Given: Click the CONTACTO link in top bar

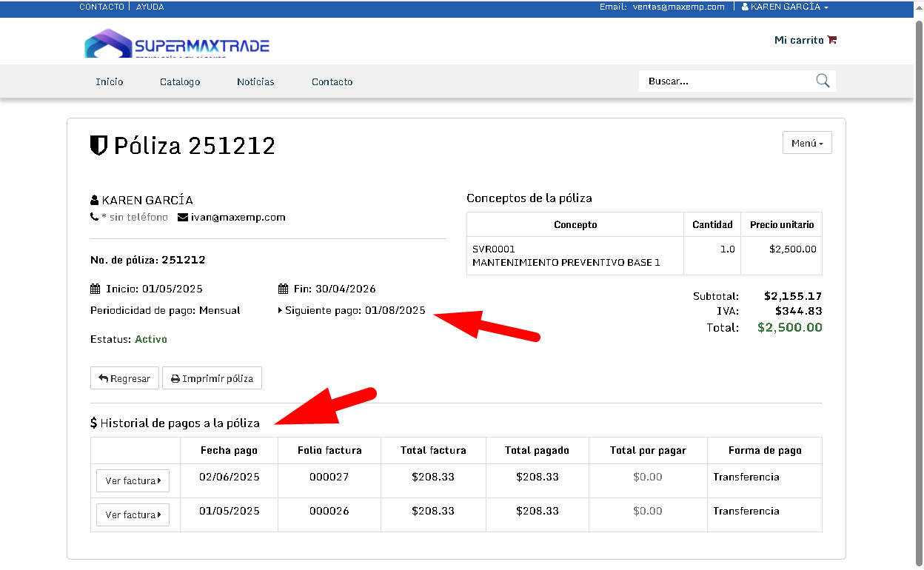Looking at the screenshot, I should [x=101, y=7].
